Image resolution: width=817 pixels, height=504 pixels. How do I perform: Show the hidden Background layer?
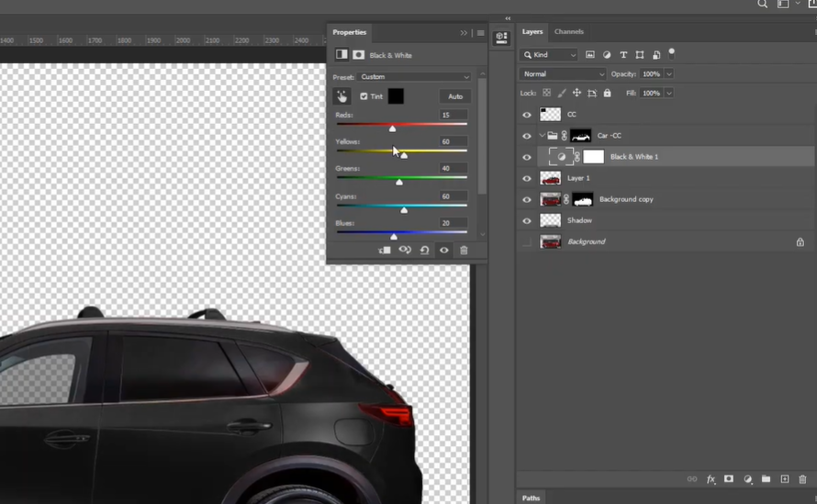tap(527, 241)
